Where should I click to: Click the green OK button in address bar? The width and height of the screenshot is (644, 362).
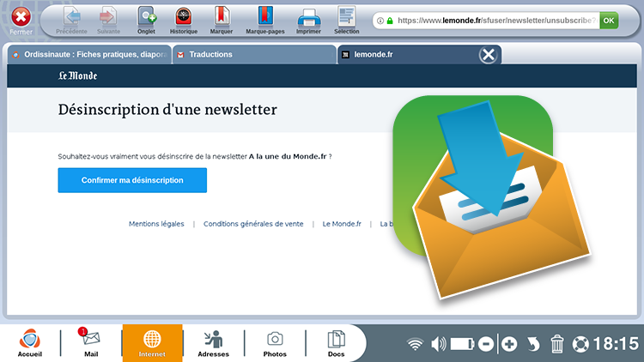click(609, 21)
